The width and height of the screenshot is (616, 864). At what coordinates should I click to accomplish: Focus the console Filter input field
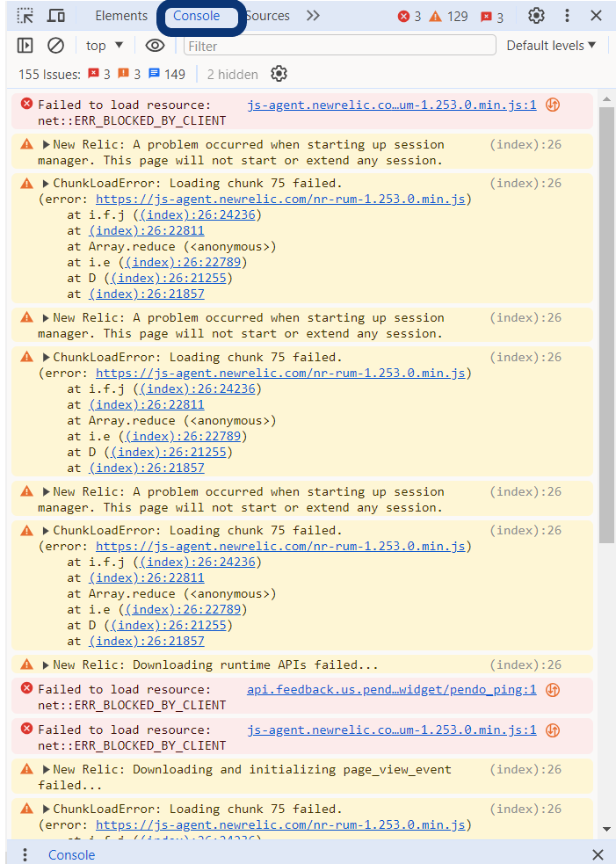339,46
